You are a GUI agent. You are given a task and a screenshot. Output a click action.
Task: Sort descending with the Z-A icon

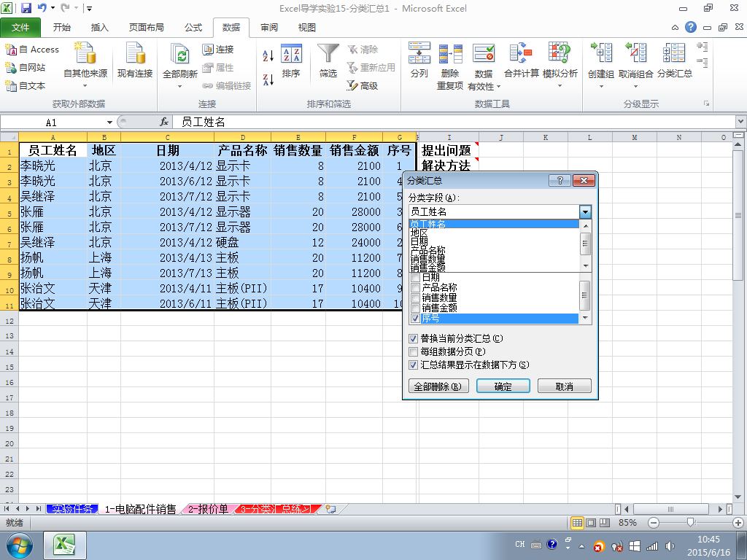[x=268, y=80]
